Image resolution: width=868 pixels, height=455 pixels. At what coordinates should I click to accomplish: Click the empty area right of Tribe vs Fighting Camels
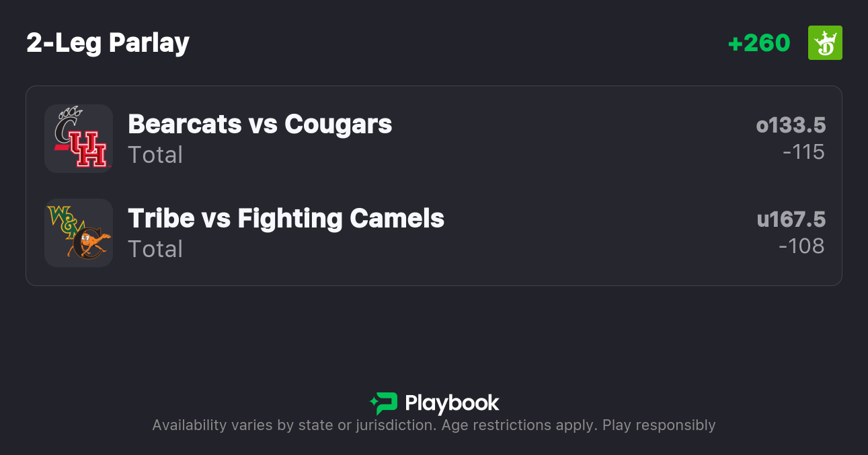[598, 232]
